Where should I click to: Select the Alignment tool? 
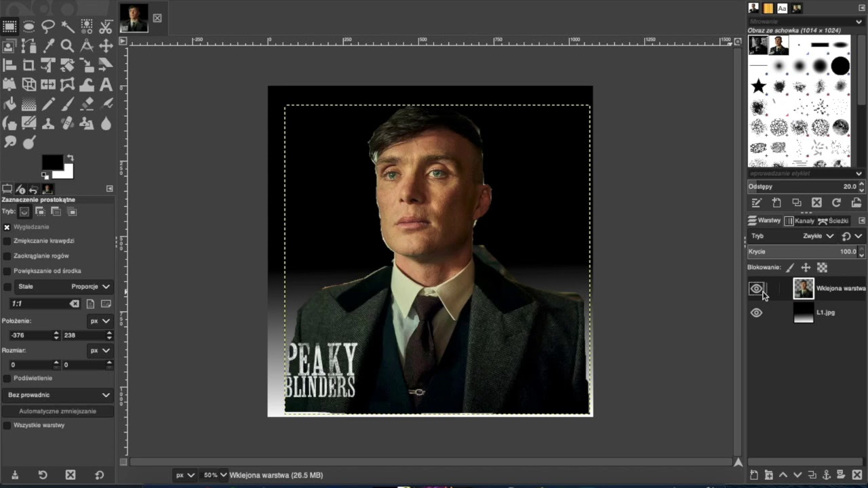point(9,66)
